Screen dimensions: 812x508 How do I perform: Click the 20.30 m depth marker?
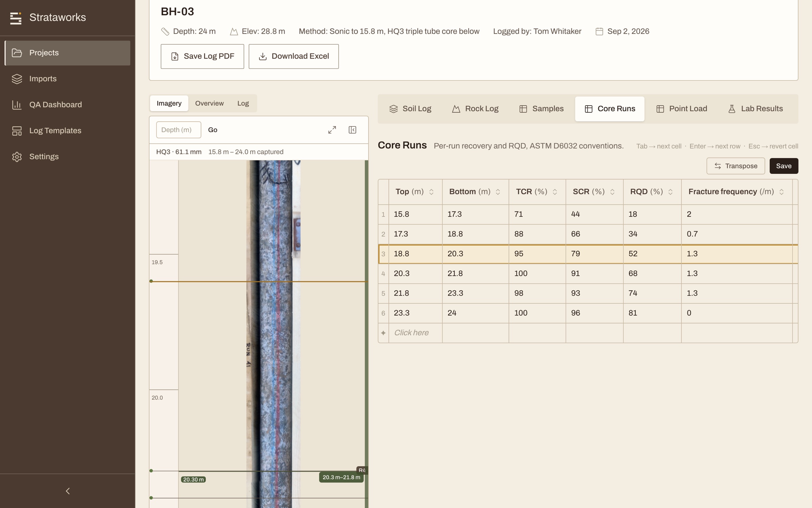click(x=193, y=480)
